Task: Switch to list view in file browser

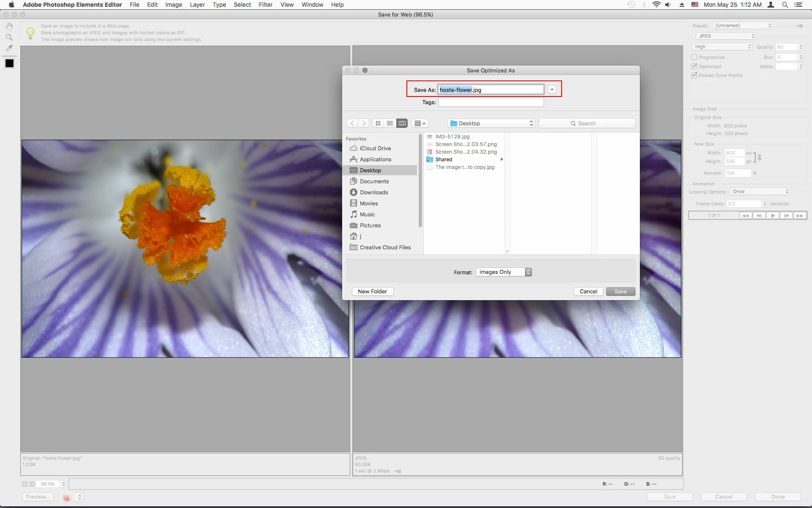Action: click(x=390, y=123)
